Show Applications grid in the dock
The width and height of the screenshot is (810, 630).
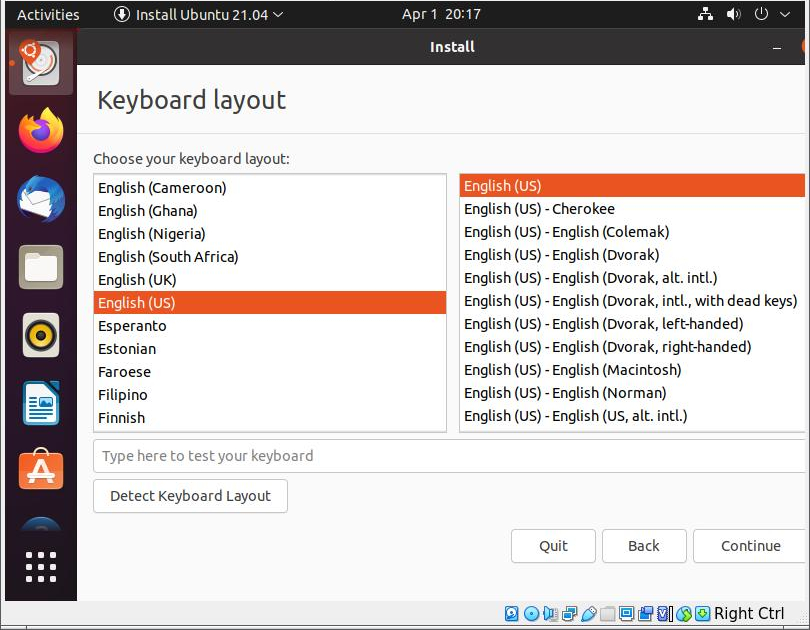pos(41,566)
